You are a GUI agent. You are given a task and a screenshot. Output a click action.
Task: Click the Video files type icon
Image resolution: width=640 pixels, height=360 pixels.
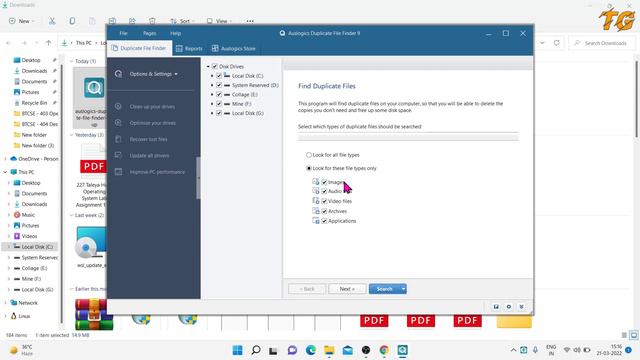click(x=316, y=201)
